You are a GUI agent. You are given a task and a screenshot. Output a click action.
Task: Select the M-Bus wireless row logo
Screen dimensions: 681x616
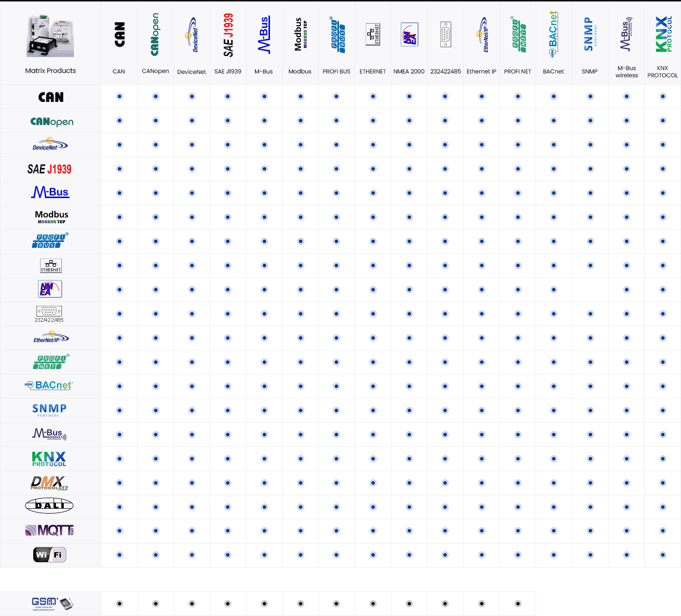(x=49, y=434)
